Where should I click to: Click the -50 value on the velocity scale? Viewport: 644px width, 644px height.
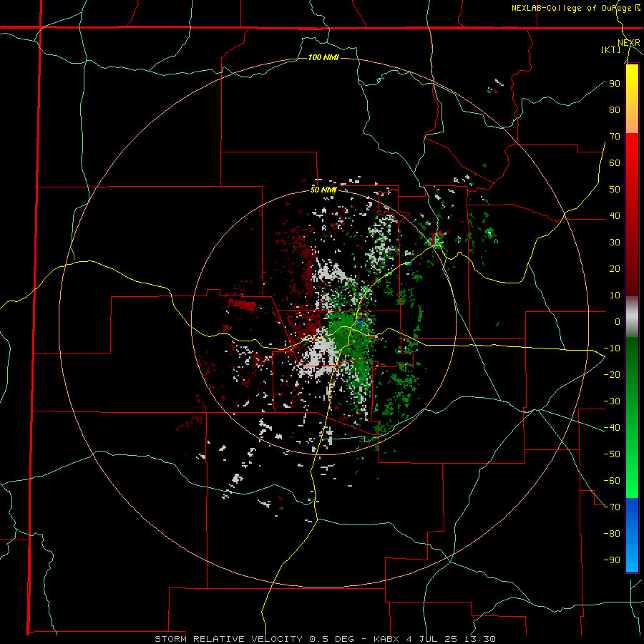(x=612, y=454)
